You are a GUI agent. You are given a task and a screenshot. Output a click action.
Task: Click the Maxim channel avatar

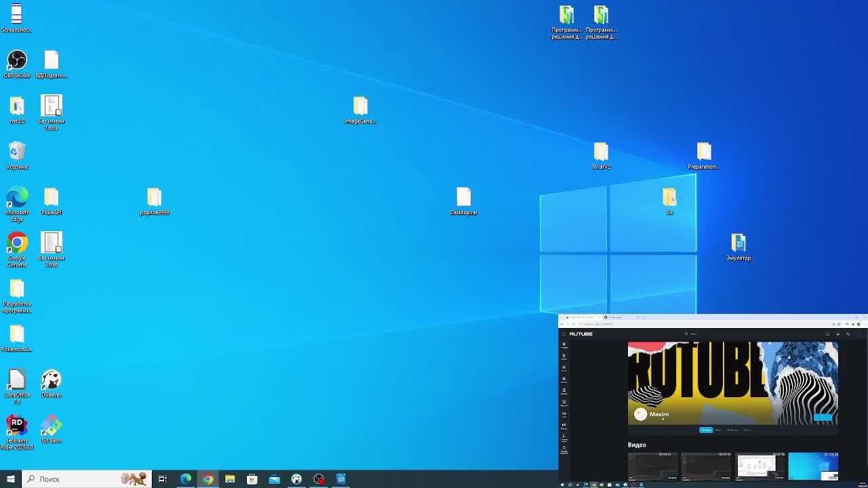[x=640, y=414]
